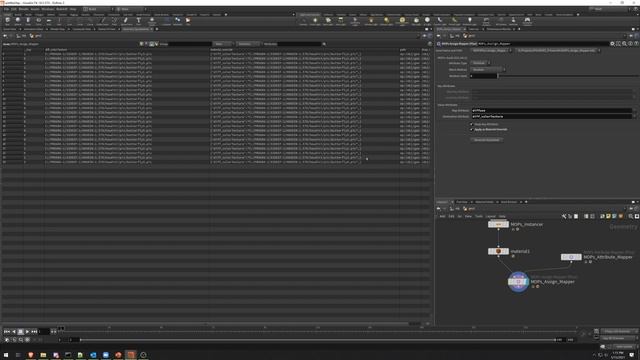
Task: Open node help in parameter pane
Action: pos(636,44)
